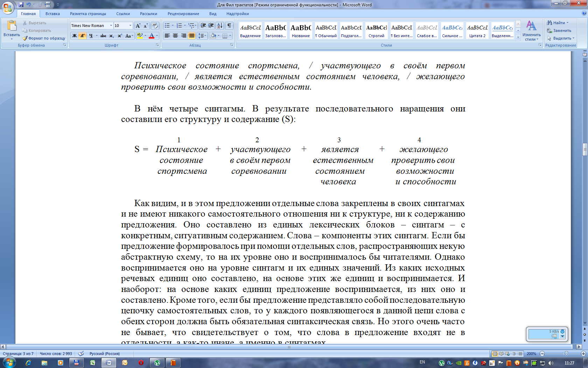The height and width of the screenshot is (368, 588).
Task: Click the Sort (A-Я) icon
Action: coord(220,26)
